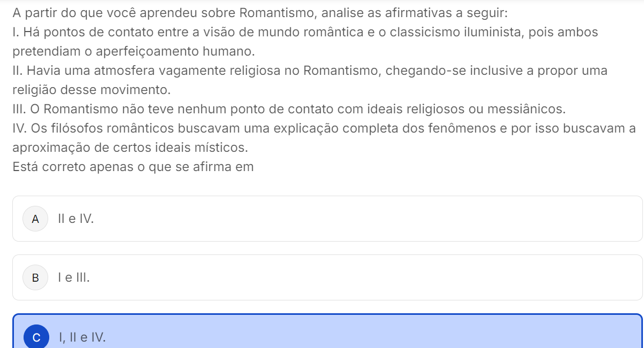Click the word "aperfeiçoamento" in statement I
644x348 pixels.
149,51
